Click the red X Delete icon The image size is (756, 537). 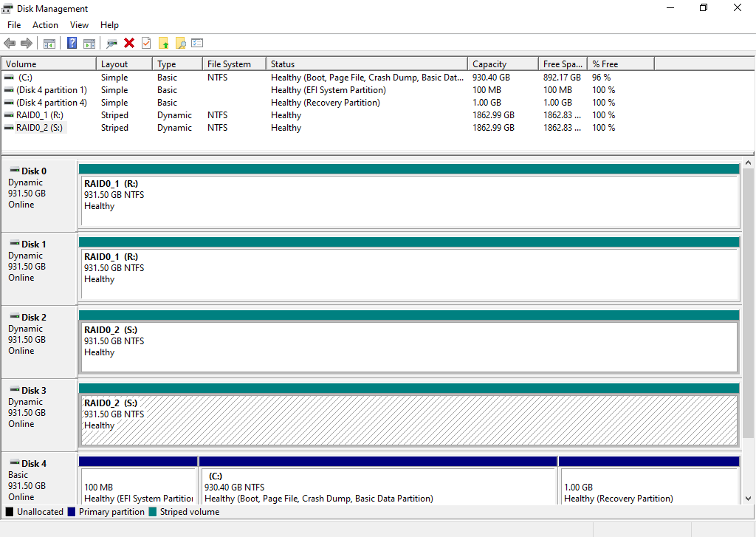pos(129,44)
